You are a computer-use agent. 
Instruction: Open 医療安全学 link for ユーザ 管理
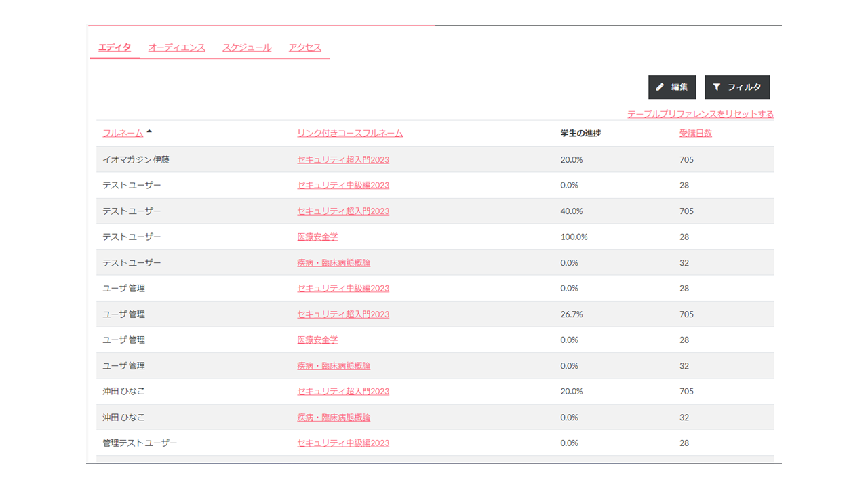[317, 340]
